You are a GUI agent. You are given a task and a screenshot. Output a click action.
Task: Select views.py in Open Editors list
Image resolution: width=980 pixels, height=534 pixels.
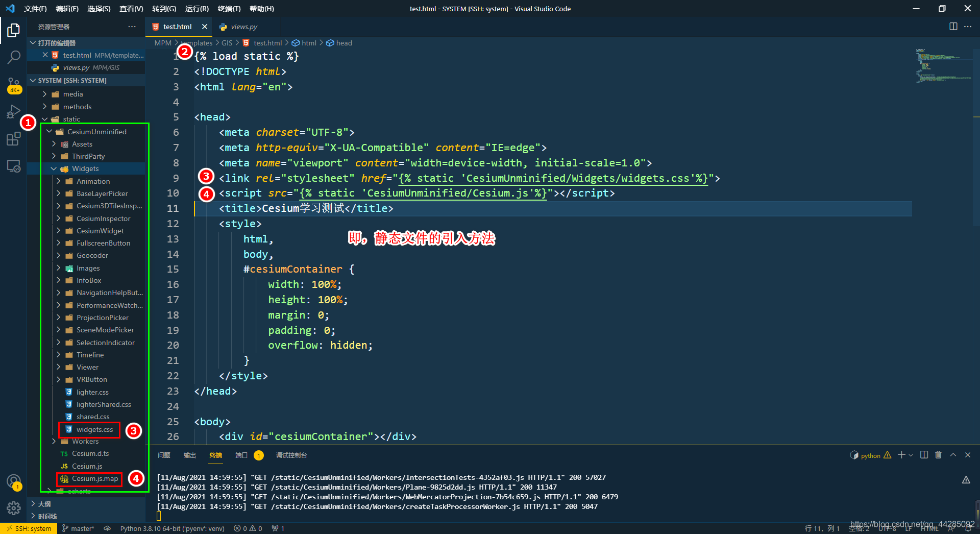point(87,67)
